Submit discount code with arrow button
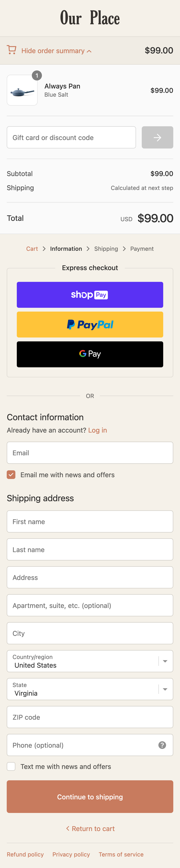The width and height of the screenshot is (180, 868). point(157,137)
